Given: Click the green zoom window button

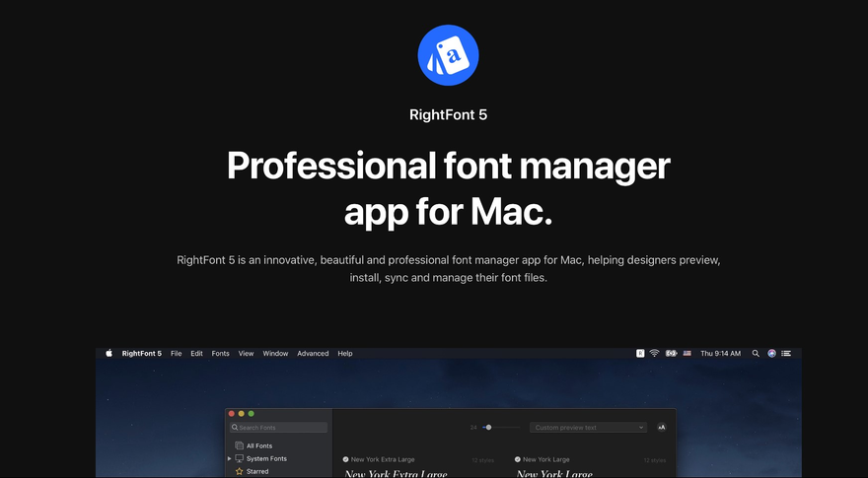Looking at the screenshot, I should (x=251, y=413).
